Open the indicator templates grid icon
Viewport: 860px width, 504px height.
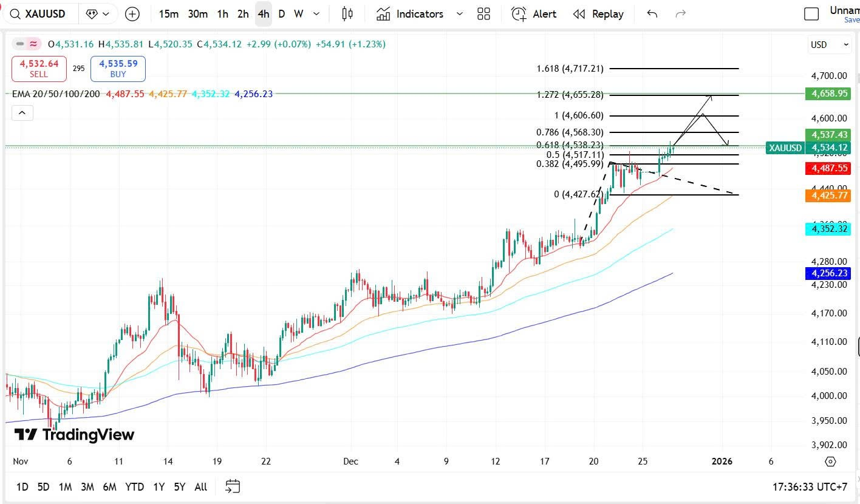[x=483, y=14]
